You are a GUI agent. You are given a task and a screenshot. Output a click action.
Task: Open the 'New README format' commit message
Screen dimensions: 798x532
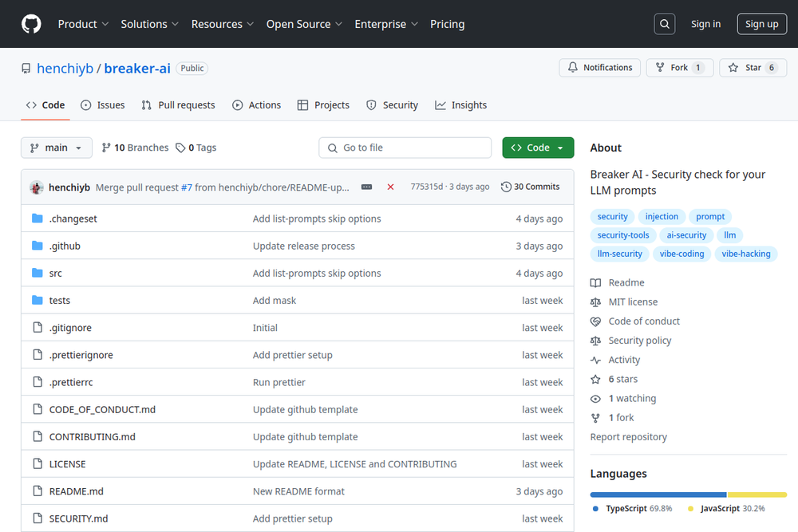tap(298, 491)
